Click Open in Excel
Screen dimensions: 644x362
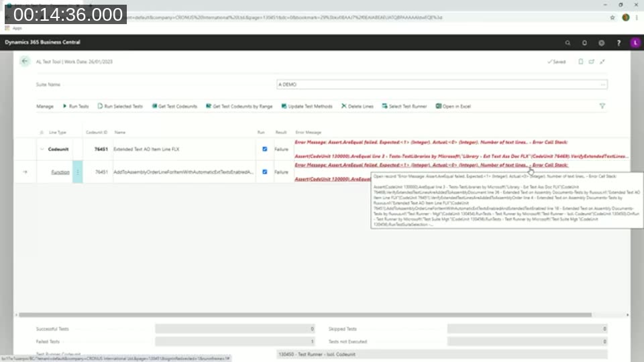click(x=453, y=107)
